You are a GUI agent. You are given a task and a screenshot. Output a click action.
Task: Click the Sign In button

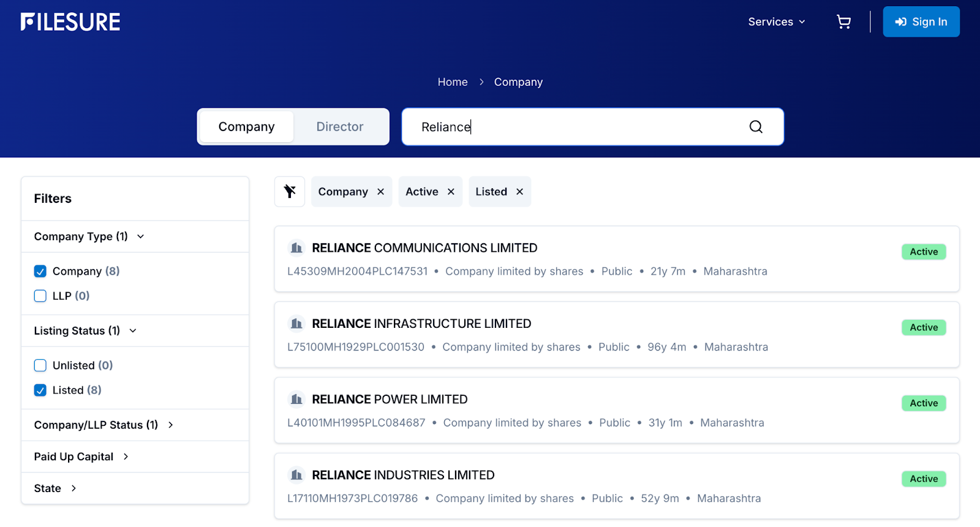pos(921,22)
